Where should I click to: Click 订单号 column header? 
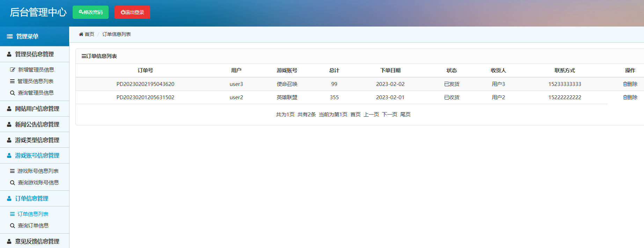(x=145, y=70)
